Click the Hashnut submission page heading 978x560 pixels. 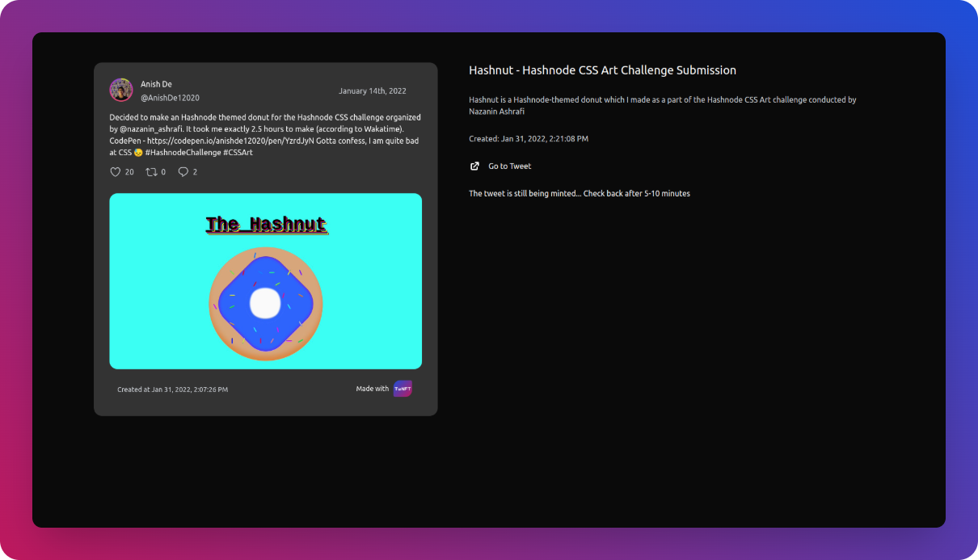coord(602,70)
